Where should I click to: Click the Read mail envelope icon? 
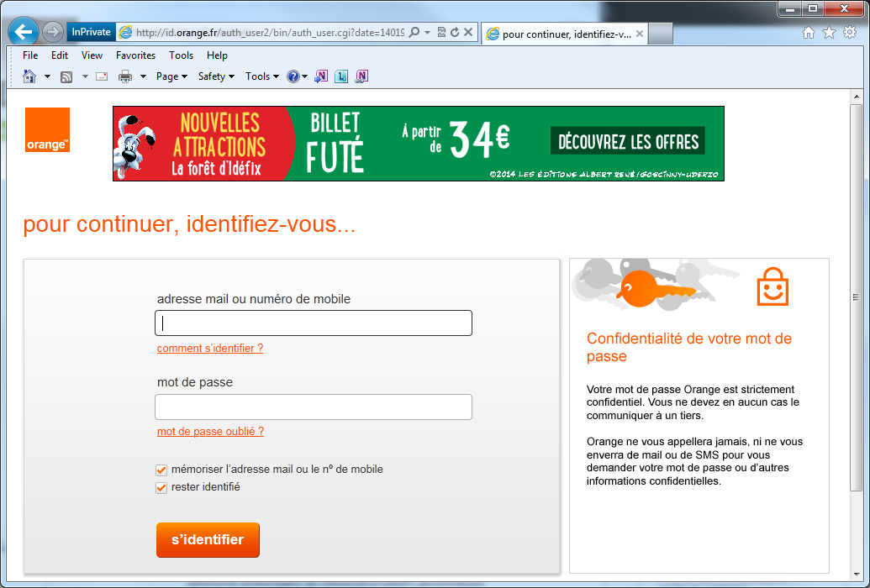pyautogui.click(x=102, y=76)
